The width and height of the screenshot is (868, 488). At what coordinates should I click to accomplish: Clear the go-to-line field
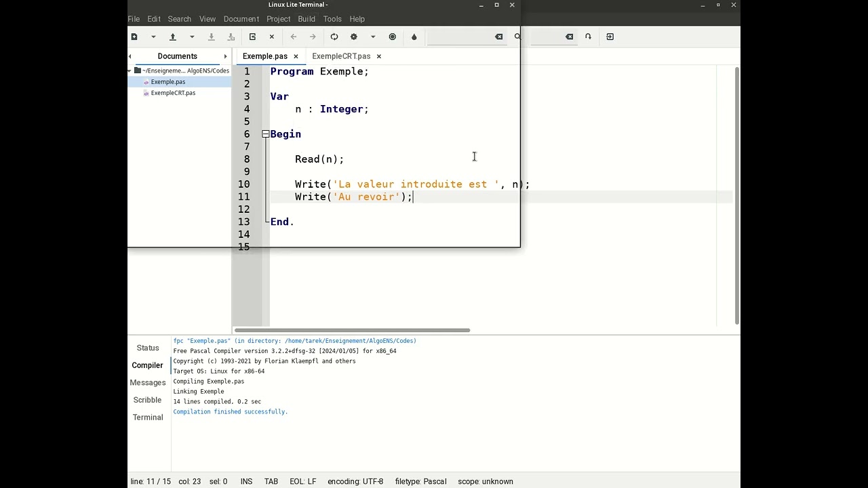pos(570,37)
